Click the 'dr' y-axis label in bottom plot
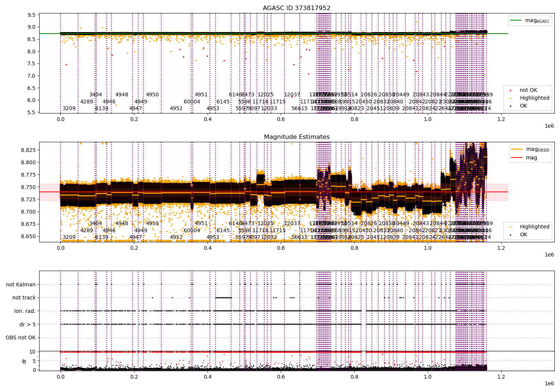The width and height of the screenshot is (560, 392). pos(24,361)
